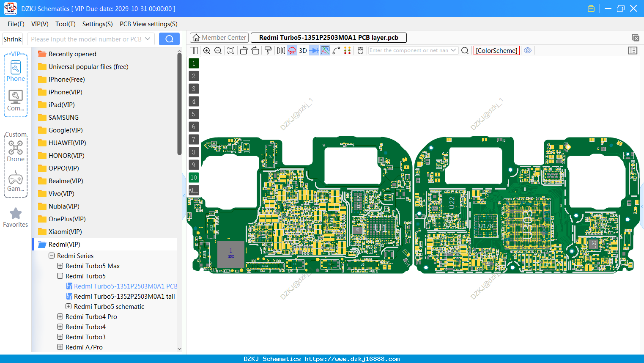Open the component or net name dropdown

(453, 50)
